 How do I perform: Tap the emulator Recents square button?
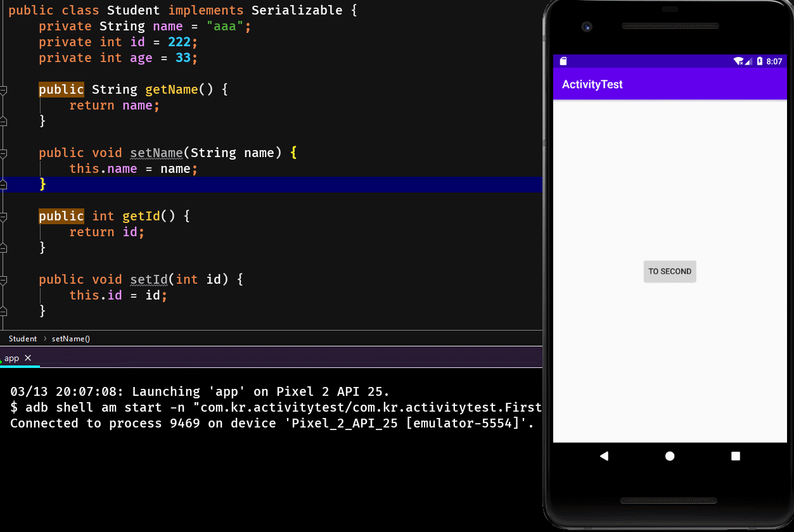pyautogui.click(x=736, y=456)
